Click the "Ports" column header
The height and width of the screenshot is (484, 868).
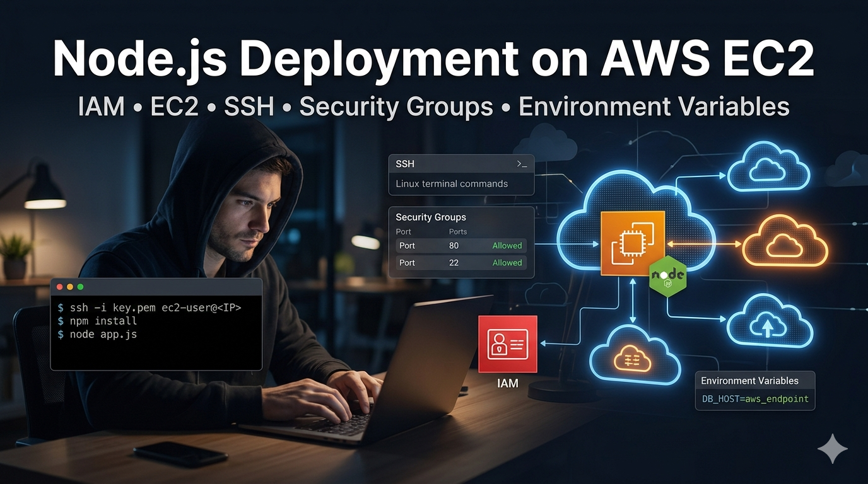(458, 232)
